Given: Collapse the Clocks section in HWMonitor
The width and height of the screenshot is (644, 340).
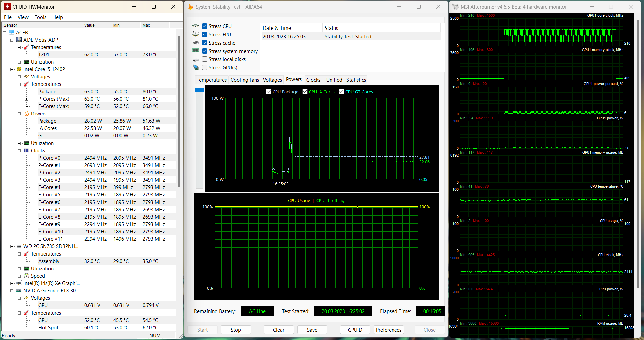Looking at the screenshot, I should pos(19,151).
